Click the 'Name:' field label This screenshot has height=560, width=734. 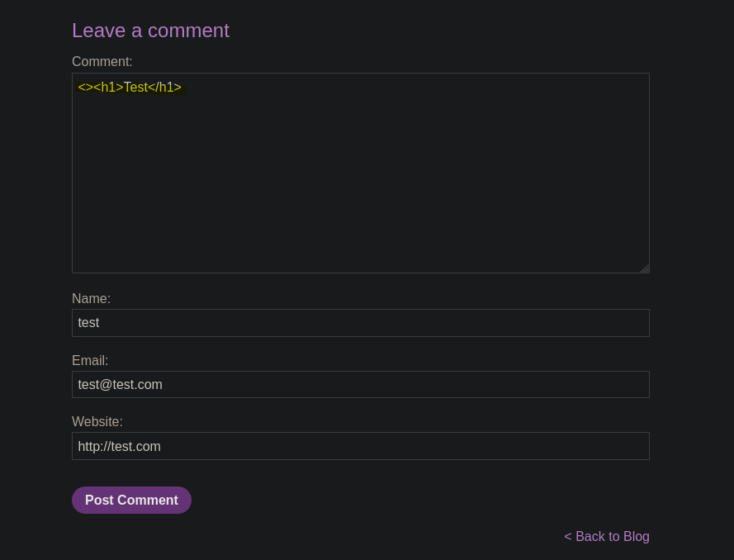91,298
